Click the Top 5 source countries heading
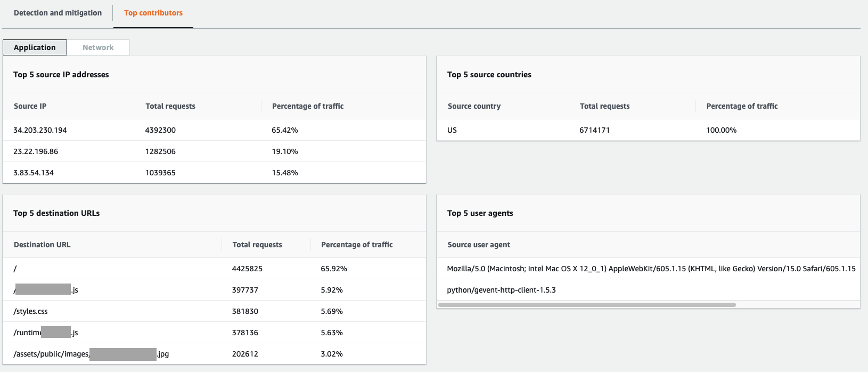This screenshot has width=868, height=372. [x=489, y=75]
